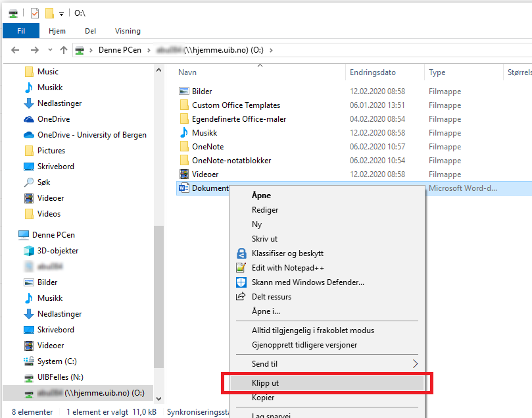Select Pictures folder in navigation pane
The image size is (532, 418).
point(51,151)
